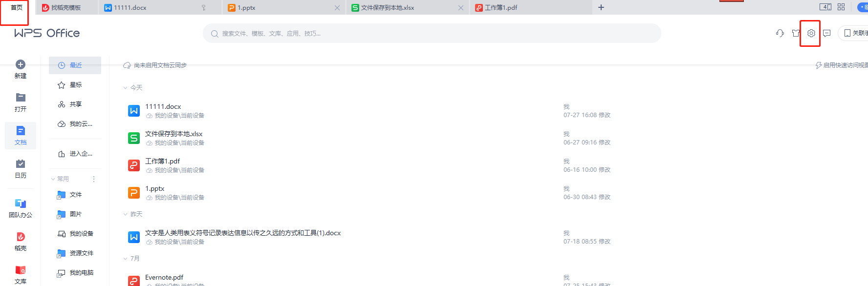
Task: Open the skin center shirt icon
Action: click(796, 33)
